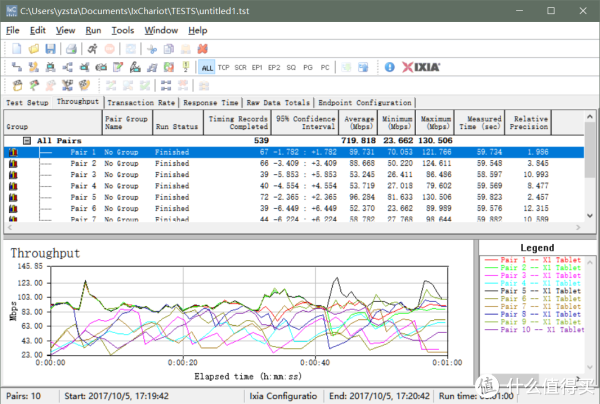Open a test file via folder icon
Image resolution: width=600 pixels, height=404 pixels.
pos(34,49)
